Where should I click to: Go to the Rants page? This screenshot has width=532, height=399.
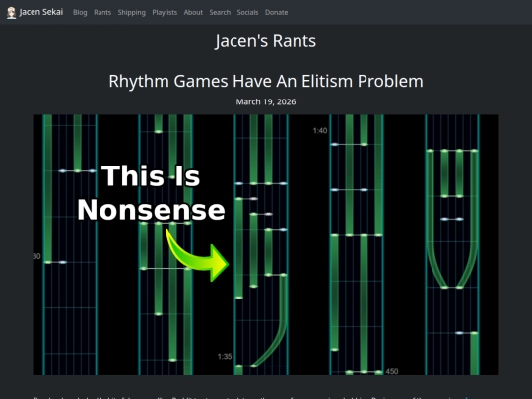coord(102,12)
